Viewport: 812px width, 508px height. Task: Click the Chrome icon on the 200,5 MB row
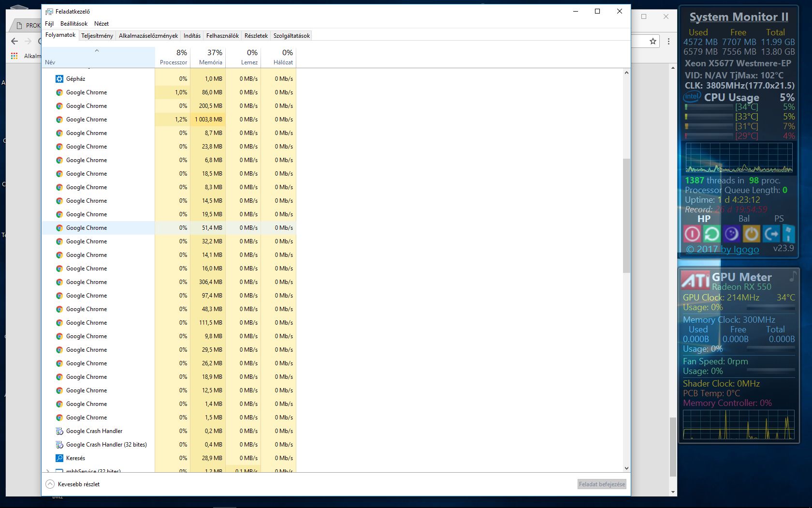[59, 106]
